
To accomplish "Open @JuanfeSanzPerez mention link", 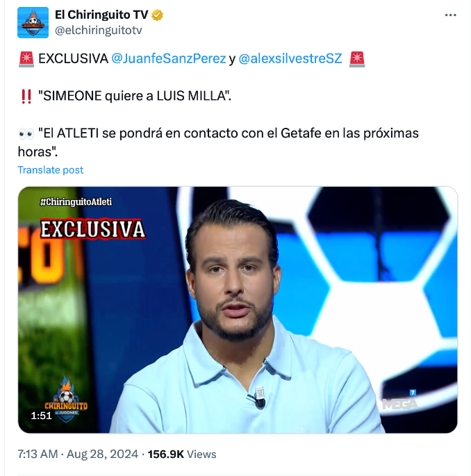I will point(169,58).
